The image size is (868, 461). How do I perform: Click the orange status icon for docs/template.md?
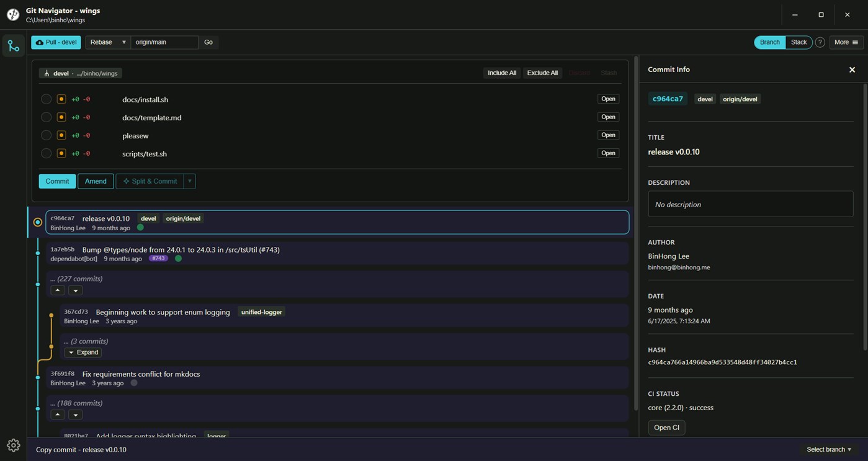click(x=61, y=117)
